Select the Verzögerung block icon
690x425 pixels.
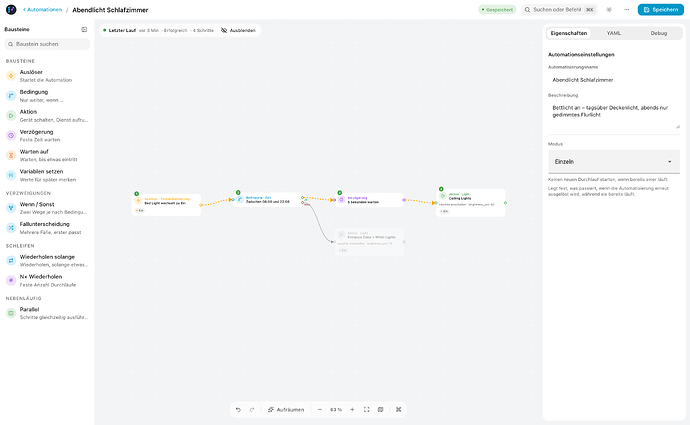pos(11,136)
